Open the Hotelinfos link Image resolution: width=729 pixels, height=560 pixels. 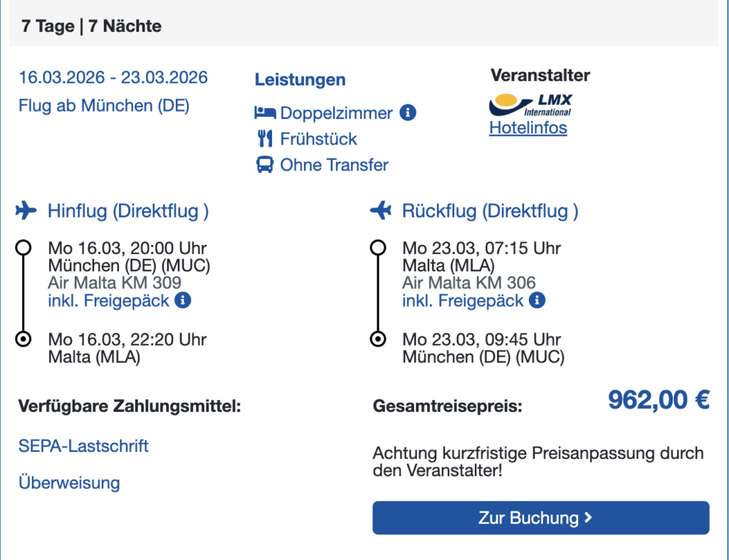coord(528,128)
